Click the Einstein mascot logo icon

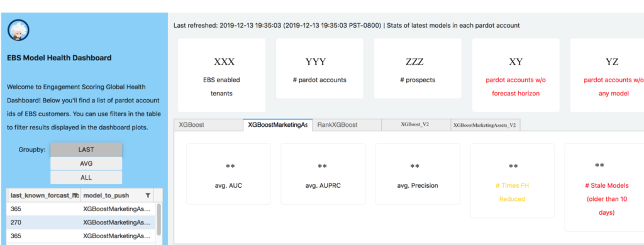18,30
